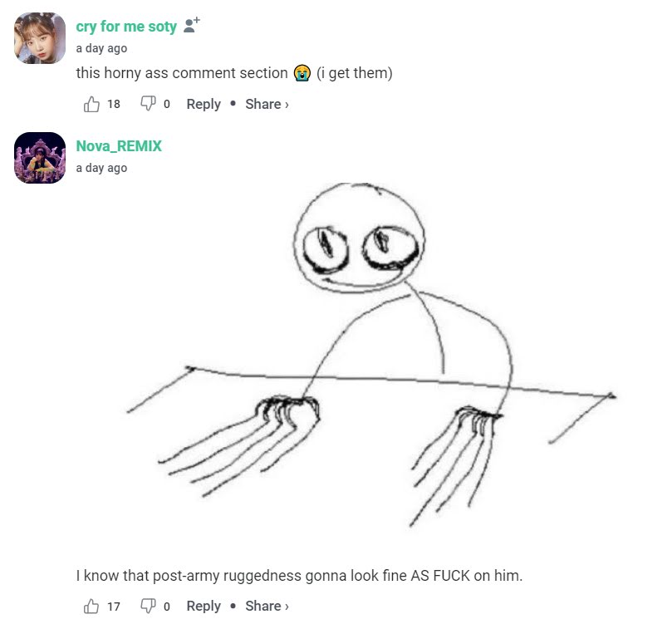Dislike the 'cry for me soty' comment
672x624 pixels.
[x=149, y=104]
